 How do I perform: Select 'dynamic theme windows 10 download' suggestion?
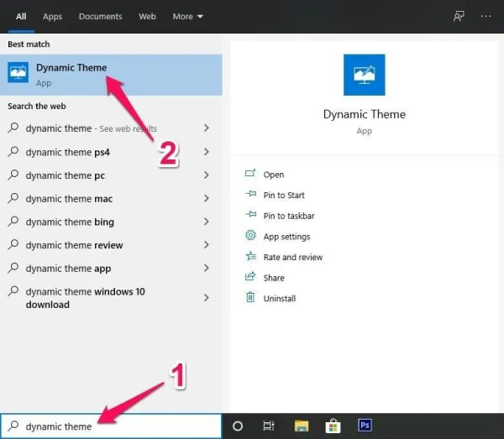coord(85,298)
